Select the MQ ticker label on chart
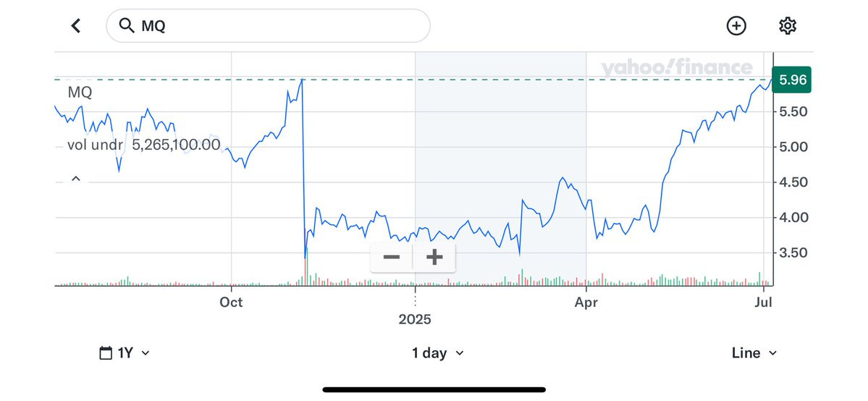This screenshot has height=401, width=868. (80, 93)
